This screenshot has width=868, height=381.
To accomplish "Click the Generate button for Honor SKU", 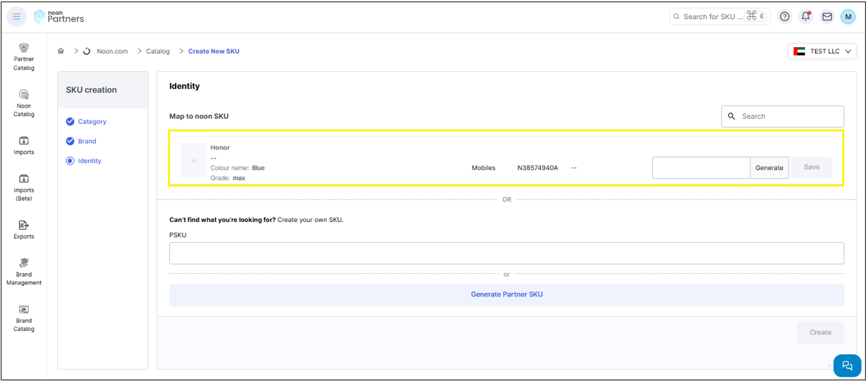I will (769, 168).
